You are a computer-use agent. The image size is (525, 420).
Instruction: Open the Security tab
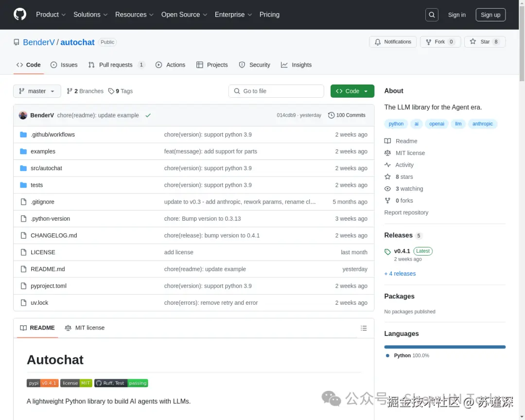tap(254, 65)
